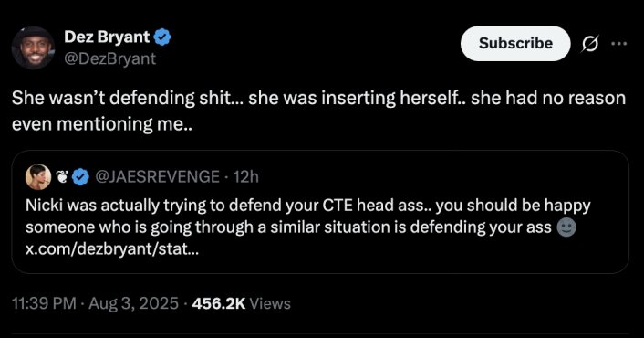The height and width of the screenshot is (338, 644).
Task: Click the 12h timestamp on quoted tweet
Action: point(245,177)
